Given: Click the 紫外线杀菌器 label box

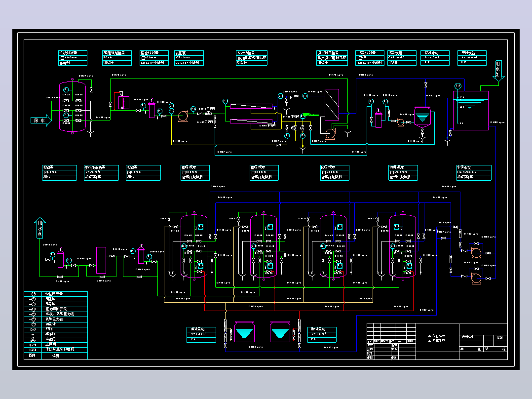Looking at the screenshot, I should tap(102, 172).
